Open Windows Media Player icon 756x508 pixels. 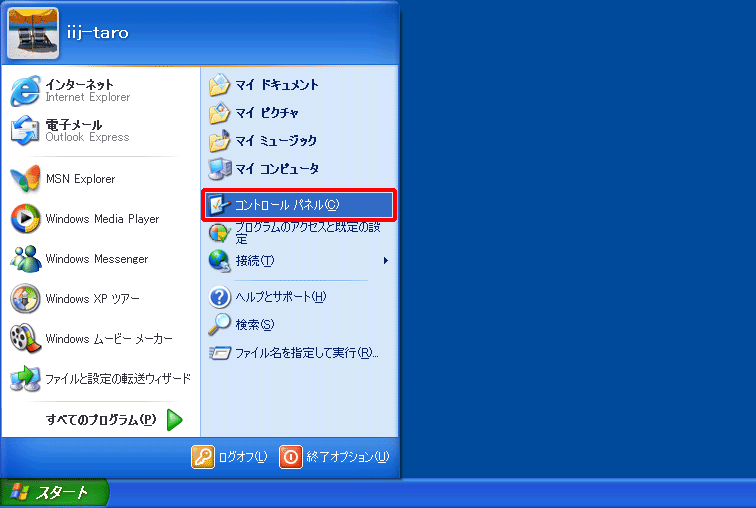pyautogui.click(x=25, y=219)
